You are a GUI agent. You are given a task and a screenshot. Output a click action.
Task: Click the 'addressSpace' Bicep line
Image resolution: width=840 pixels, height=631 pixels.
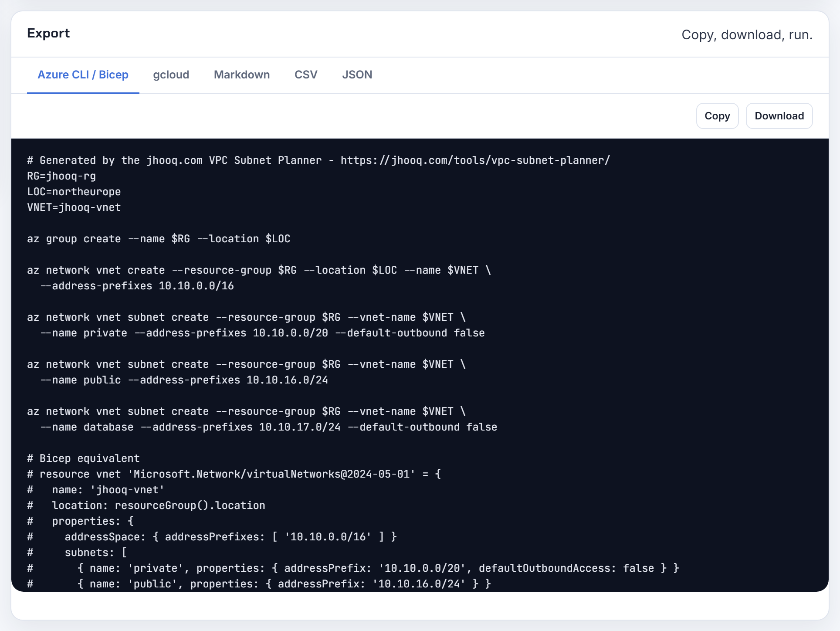click(x=212, y=537)
